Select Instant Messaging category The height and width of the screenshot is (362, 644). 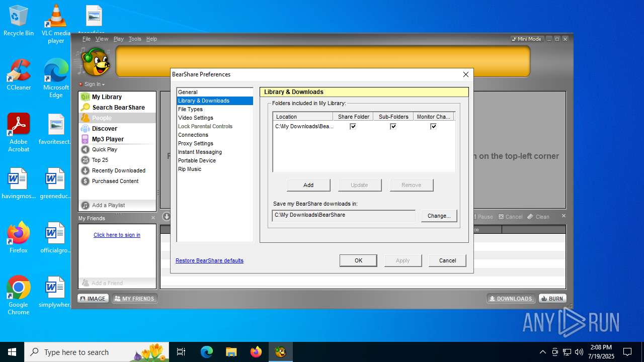click(x=215, y=152)
